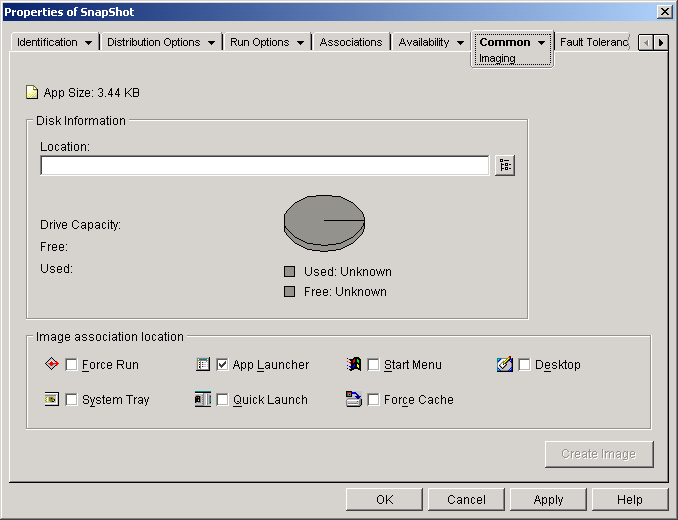This screenshot has height=520, width=678.
Task: Open the location browse tree button
Action: pos(505,166)
